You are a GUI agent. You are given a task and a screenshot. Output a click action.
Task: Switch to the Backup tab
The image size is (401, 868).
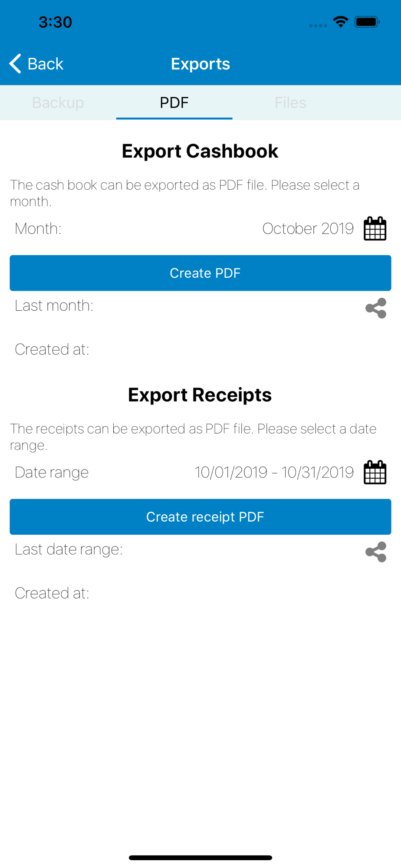click(58, 103)
